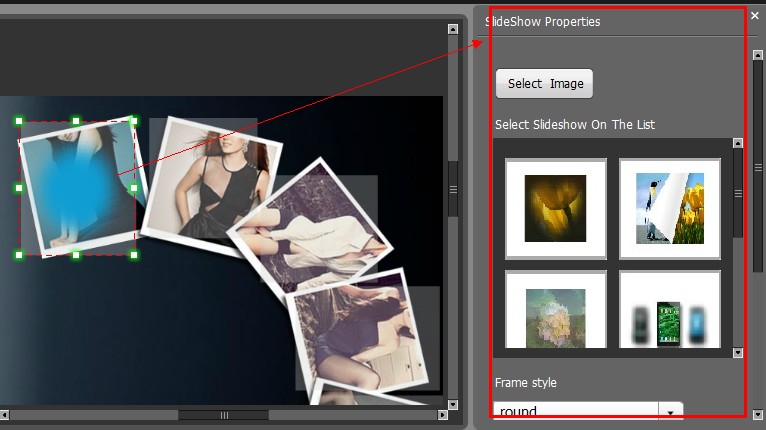Screen dimensions: 766x430
Task: Click the top-middle selection handle
Action: [76, 121]
